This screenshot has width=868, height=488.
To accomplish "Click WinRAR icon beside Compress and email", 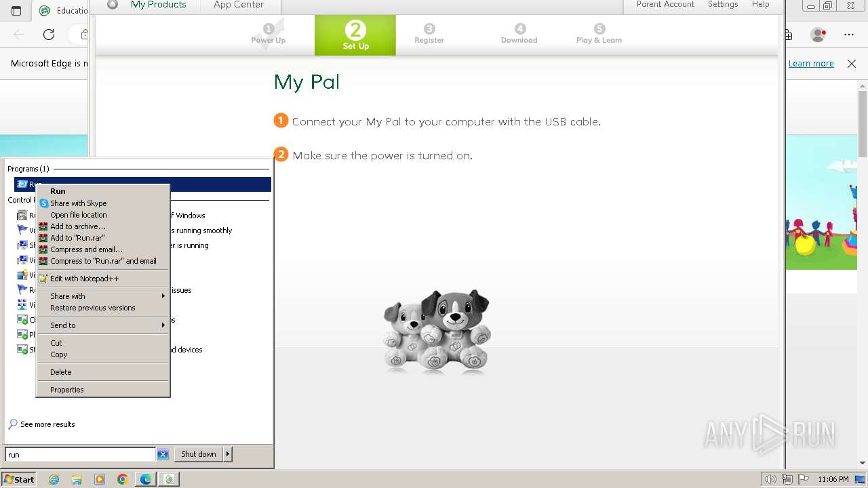I will pos(43,249).
